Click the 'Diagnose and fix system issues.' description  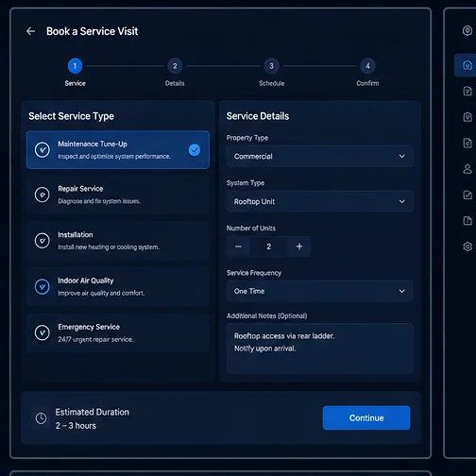(99, 201)
